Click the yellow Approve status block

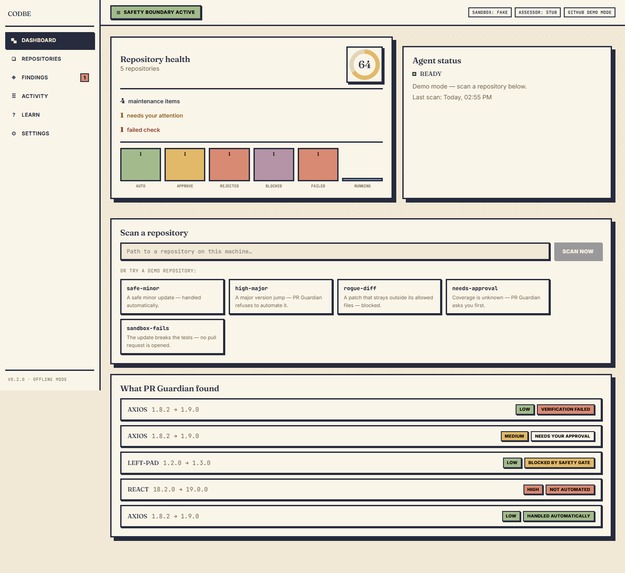coord(185,165)
